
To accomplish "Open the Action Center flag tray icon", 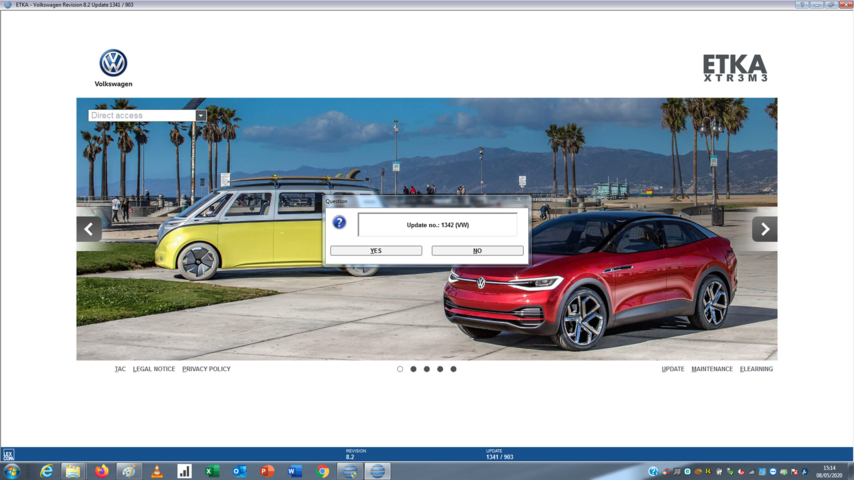I will click(794, 472).
